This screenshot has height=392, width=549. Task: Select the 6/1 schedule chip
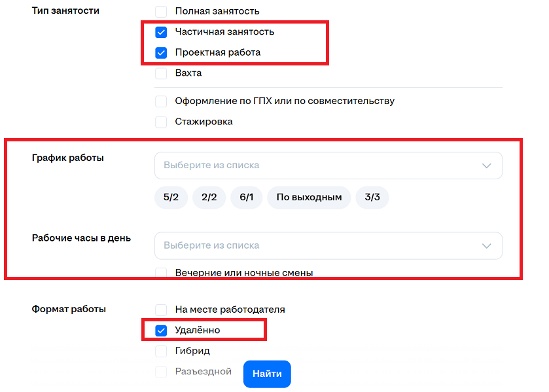[x=247, y=198]
